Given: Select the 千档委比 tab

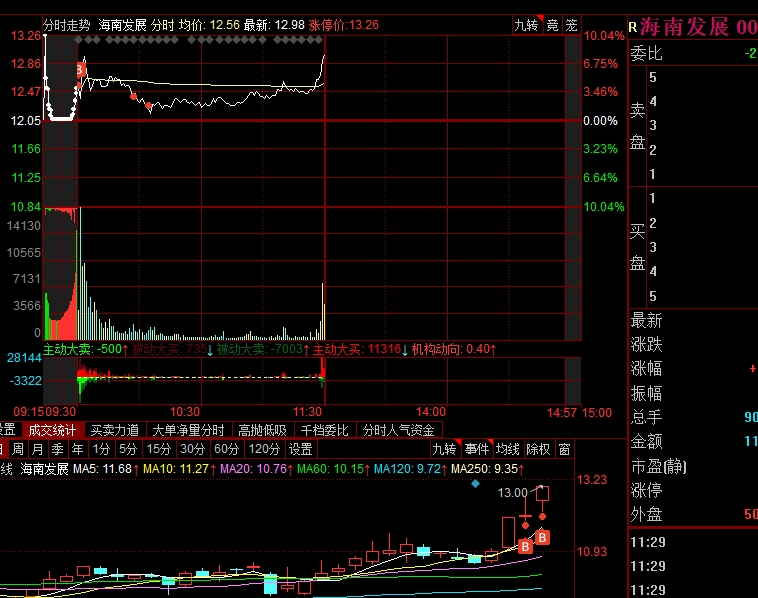Looking at the screenshot, I should tap(324, 430).
